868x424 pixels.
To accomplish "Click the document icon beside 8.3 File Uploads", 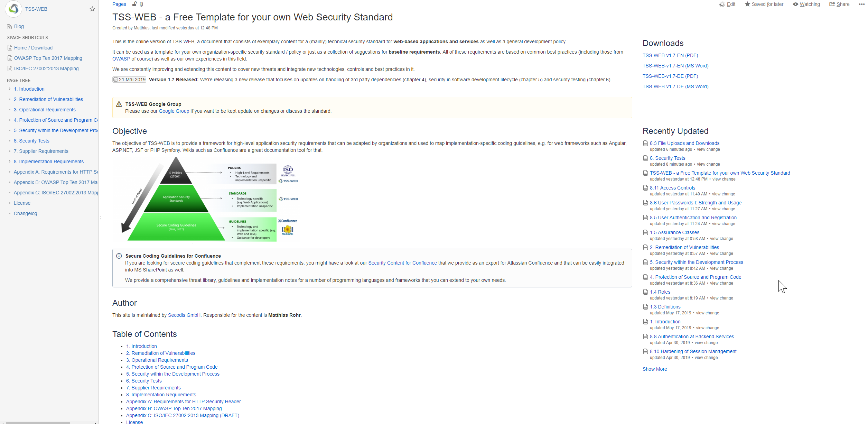I will point(645,143).
